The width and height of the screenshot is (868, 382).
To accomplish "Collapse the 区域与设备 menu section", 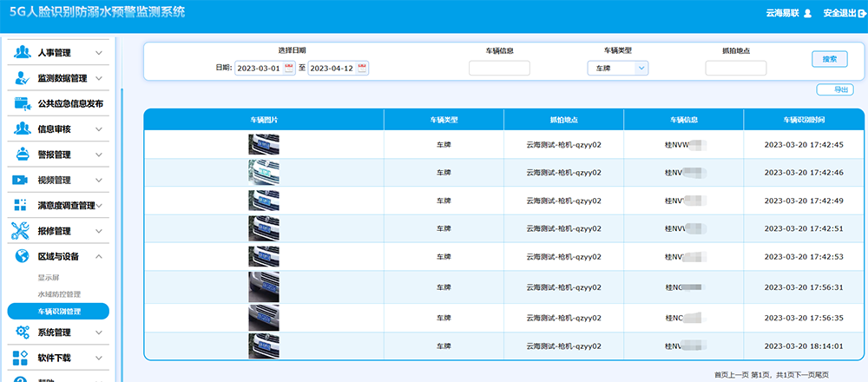I will (x=99, y=256).
